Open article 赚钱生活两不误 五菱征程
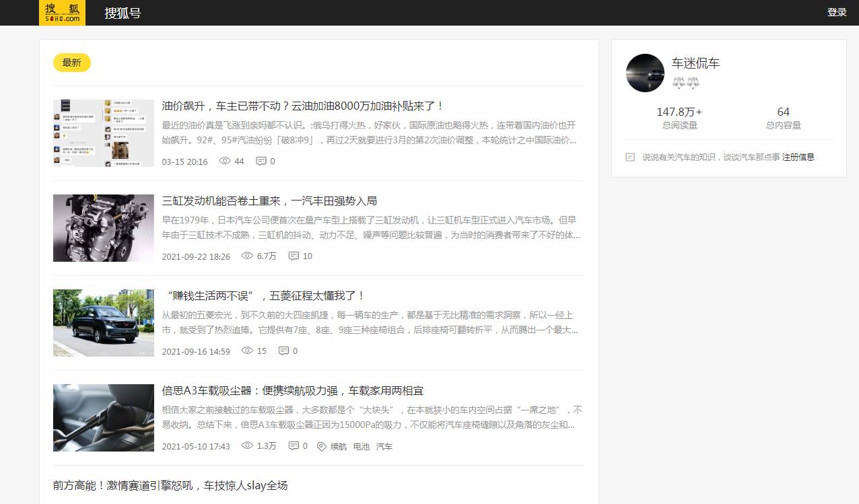The image size is (859, 504). coord(264,295)
